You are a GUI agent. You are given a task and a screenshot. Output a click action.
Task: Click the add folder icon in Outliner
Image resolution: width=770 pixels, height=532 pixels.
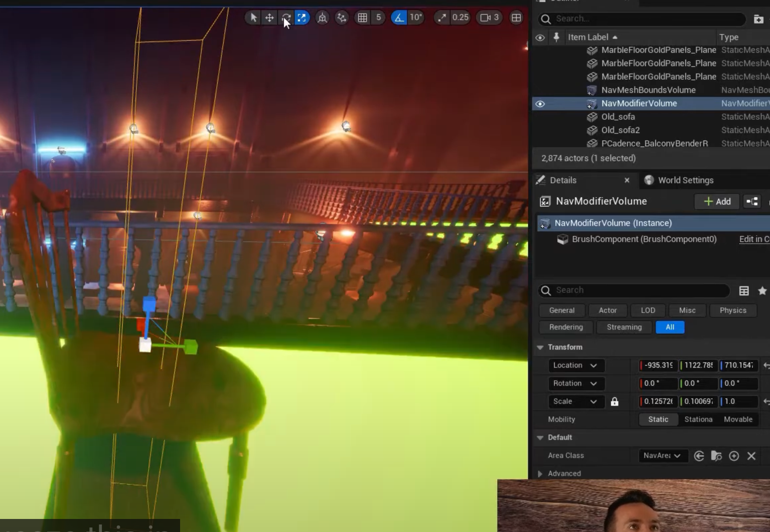[x=758, y=19]
